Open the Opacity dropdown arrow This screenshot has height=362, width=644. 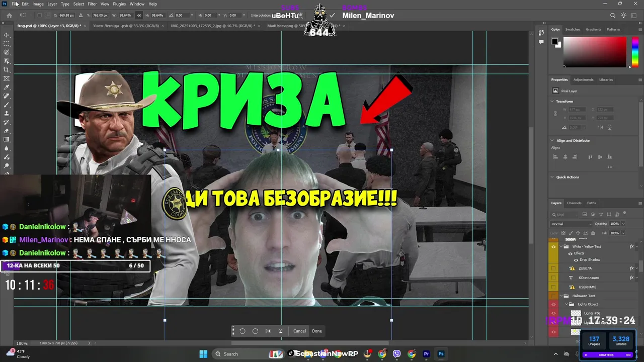coord(623,224)
